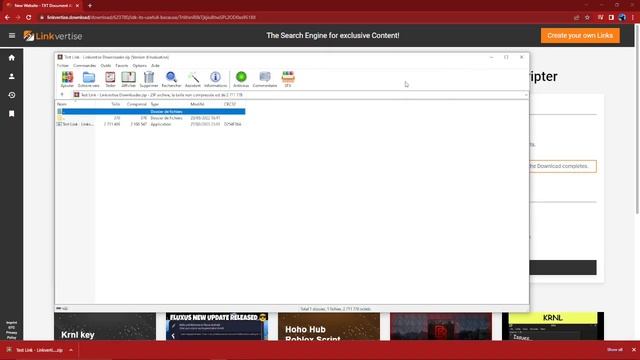This screenshot has height=360, width=640.
Task: Open the Krnl key thumbnail card
Action: (105, 327)
